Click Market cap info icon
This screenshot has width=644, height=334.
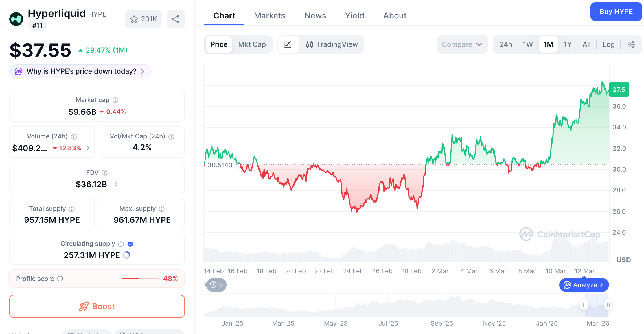tap(115, 100)
